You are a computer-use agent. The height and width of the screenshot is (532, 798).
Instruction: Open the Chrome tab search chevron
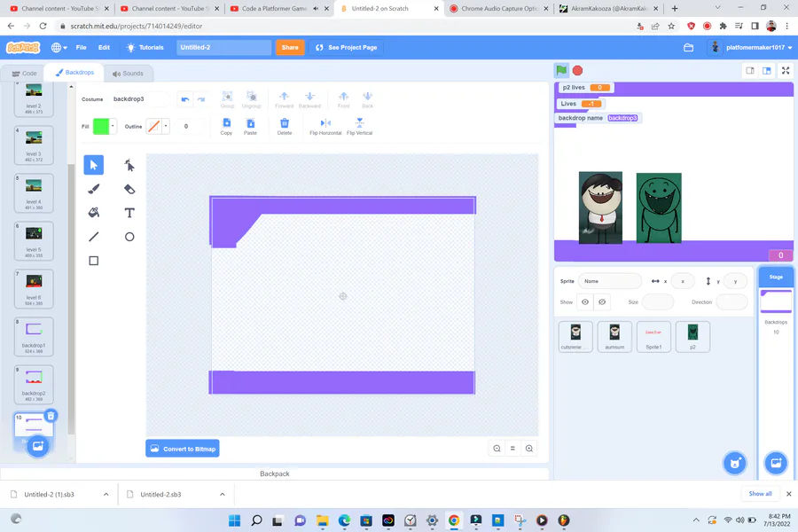(717, 8)
